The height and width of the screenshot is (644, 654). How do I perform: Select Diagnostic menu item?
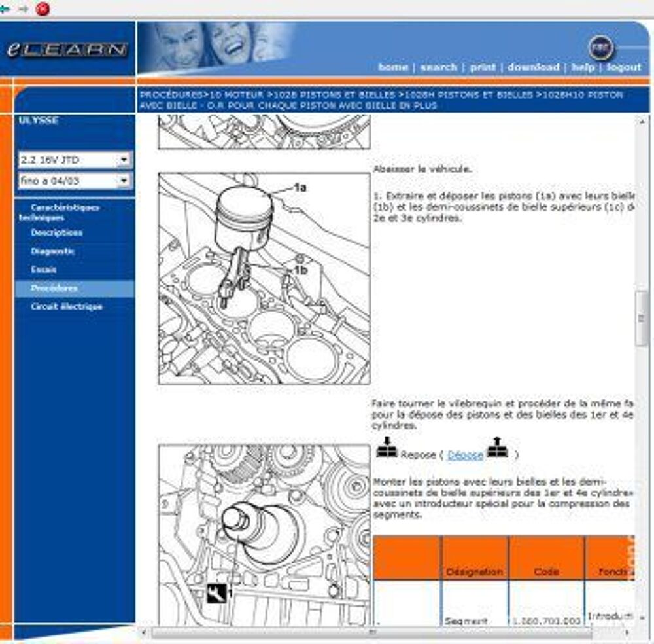point(52,251)
